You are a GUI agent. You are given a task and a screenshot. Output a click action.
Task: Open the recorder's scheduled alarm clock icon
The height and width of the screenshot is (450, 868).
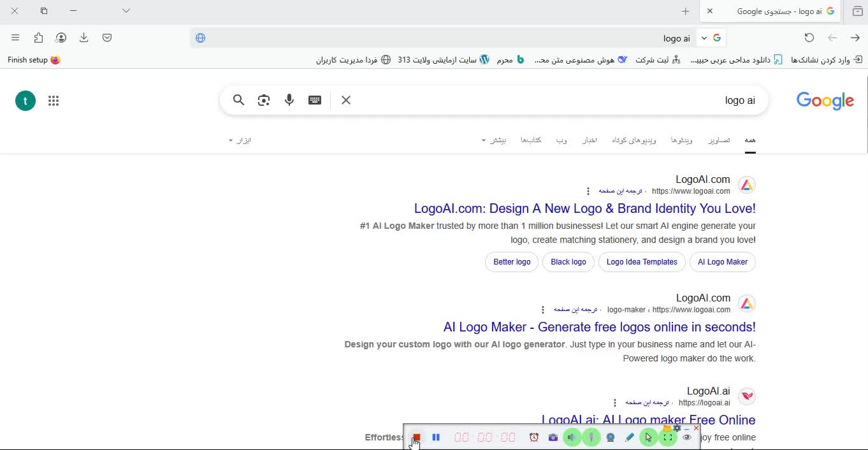pyautogui.click(x=534, y=437)
